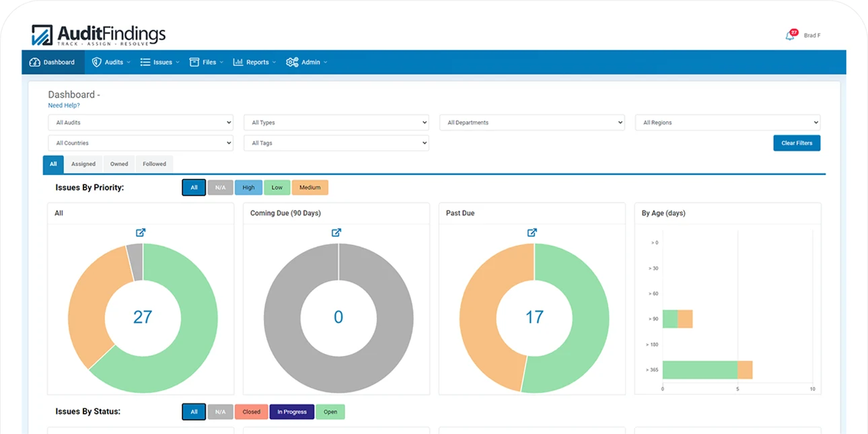Open the Files menu
The image size is (868, 434).
click(207, 62)
